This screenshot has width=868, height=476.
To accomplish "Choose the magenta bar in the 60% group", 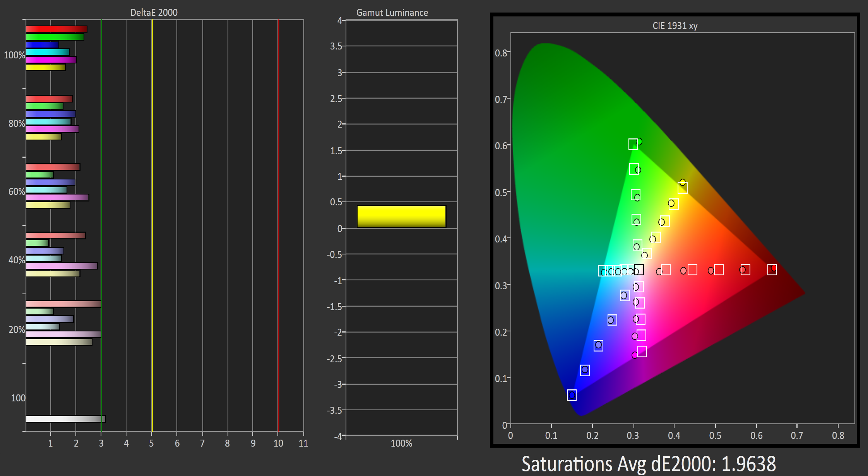I will coord(57,198).
